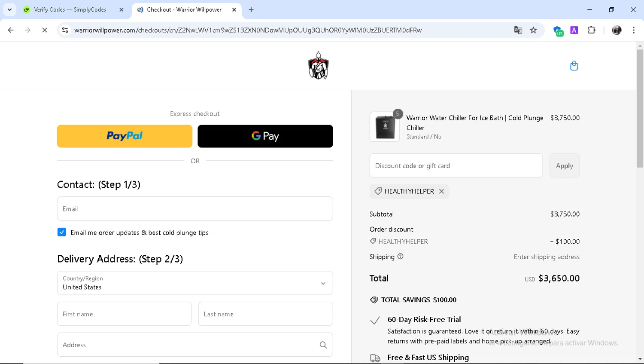This screenshot has height=364, width=644.
Task: Click the delivery truck icon beside Free Shipping
Action: pyautogui.click(x=375, y=358)
